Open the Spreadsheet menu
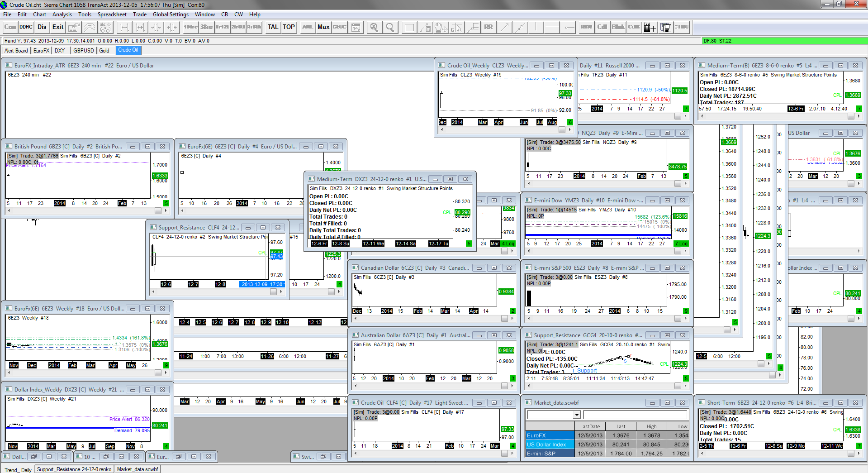Viewport: 868px width, 473px height. [x=112, y=14]
